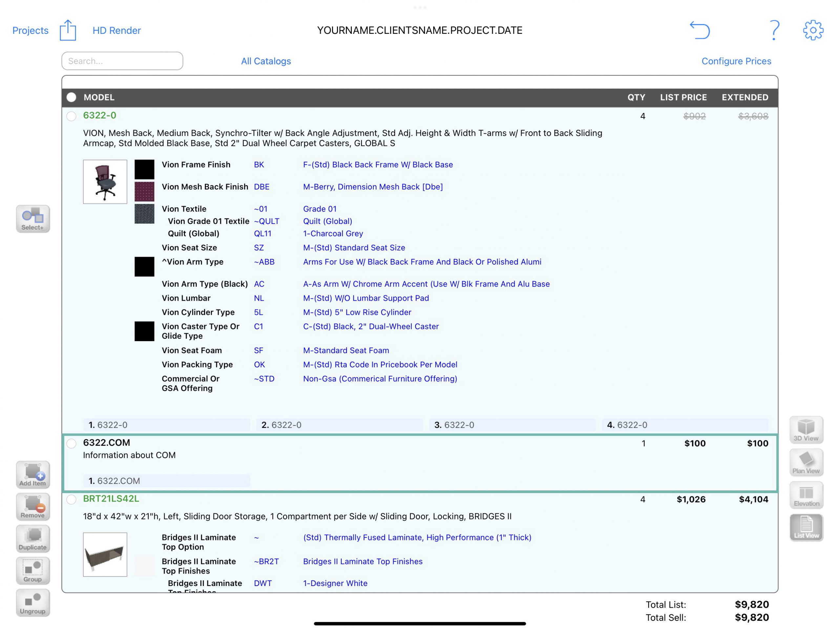Select instance 1. 6322-0
This screenshot has width=840, height=630.
coord(167,425)
